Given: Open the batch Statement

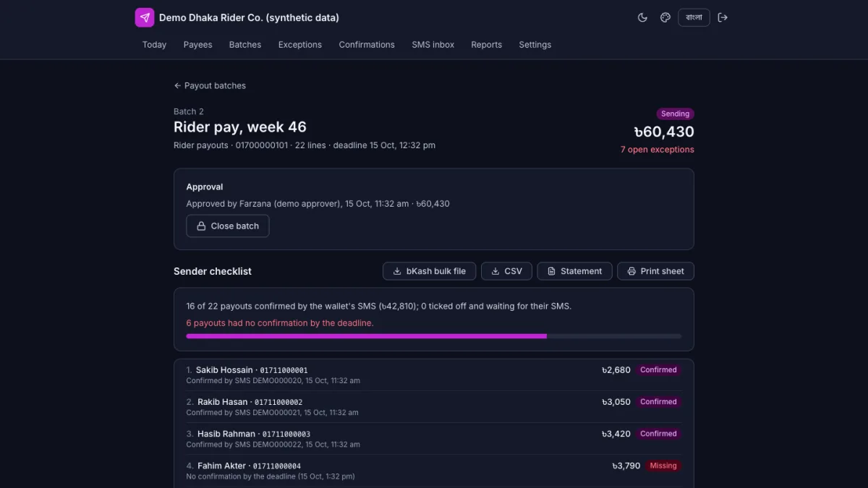Looking at the screenshot, I should (574, 271).
